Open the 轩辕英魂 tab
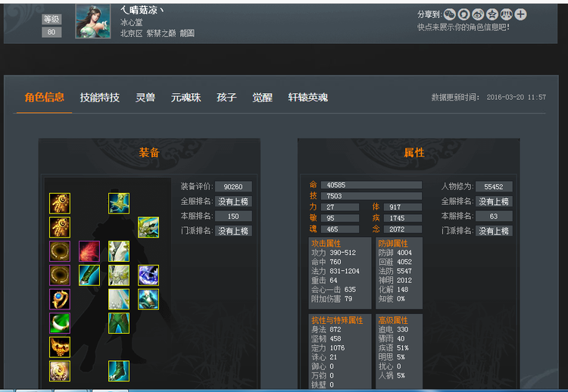 point(308,98)
